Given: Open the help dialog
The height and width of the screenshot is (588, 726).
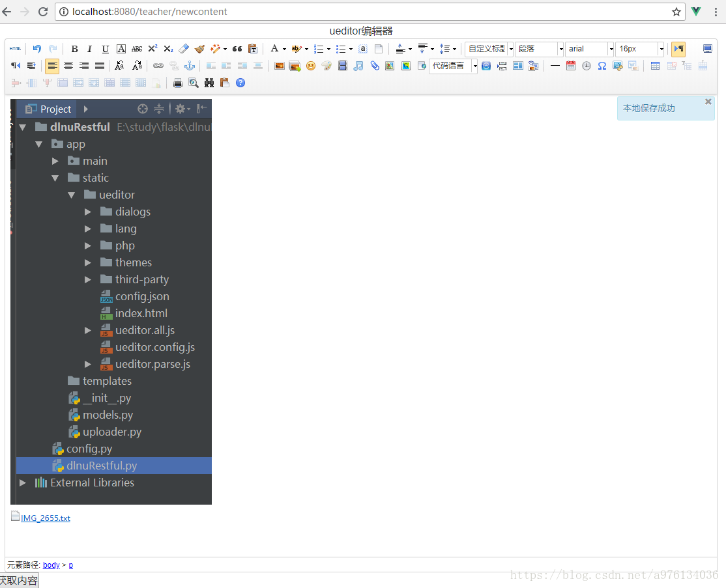Looking at the screenshot, I should 240,83.
